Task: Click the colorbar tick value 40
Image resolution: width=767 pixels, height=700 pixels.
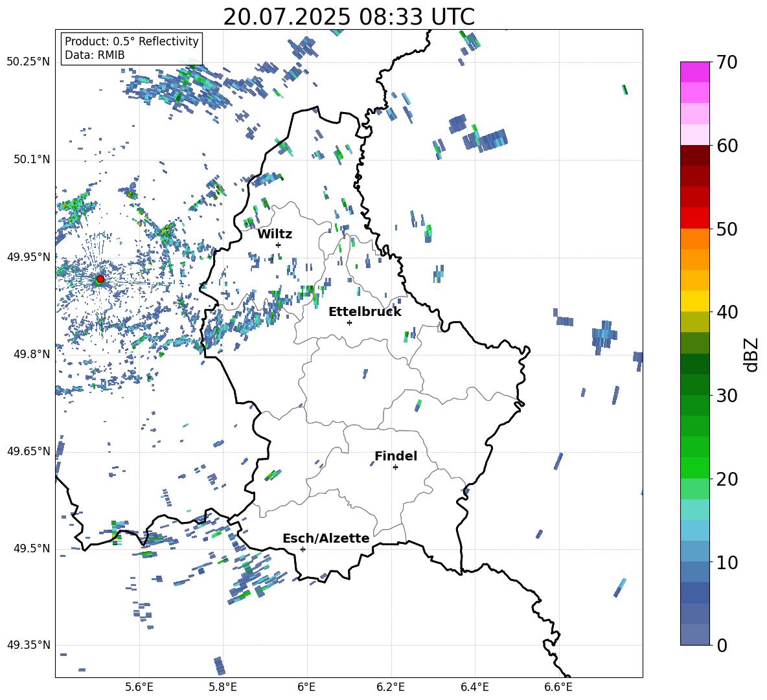Action: coord(727,312)
